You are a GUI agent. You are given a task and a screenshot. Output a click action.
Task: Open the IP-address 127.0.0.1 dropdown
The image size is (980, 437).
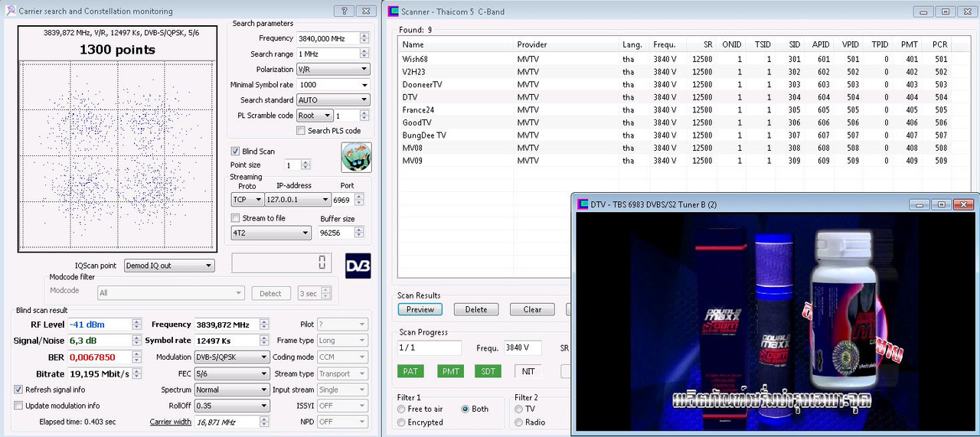[298, 200]
